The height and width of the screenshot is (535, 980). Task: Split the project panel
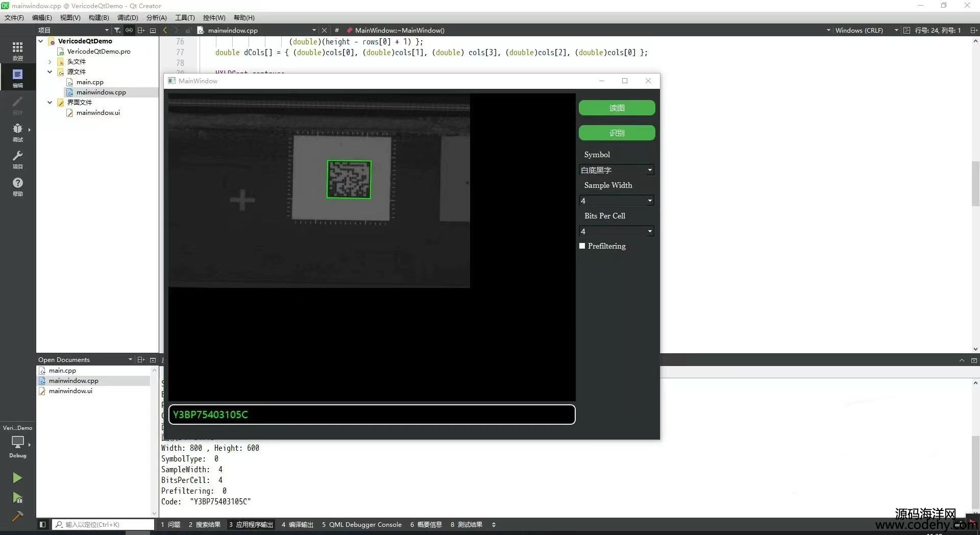[141, 30]
